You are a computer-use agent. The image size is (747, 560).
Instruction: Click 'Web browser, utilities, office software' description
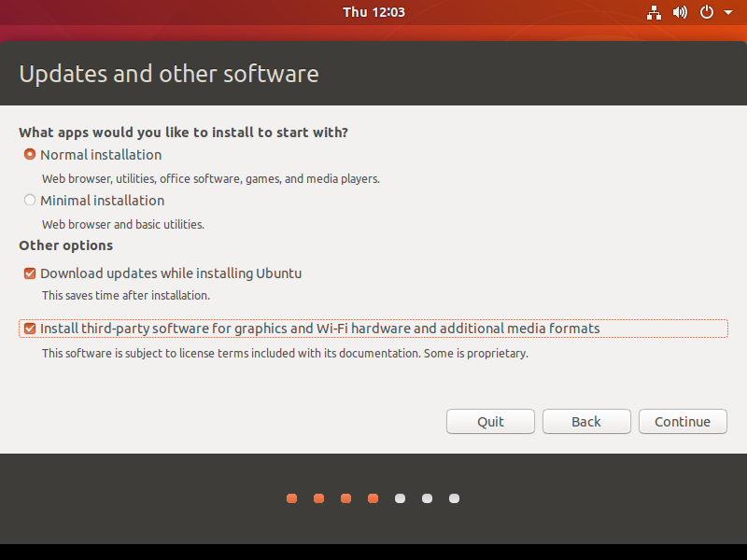(211, 179)
